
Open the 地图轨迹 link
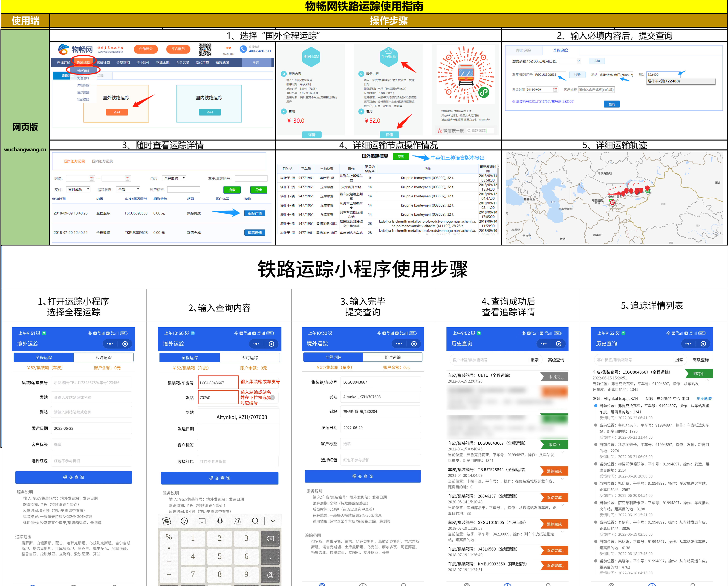click(x=704, y=399)
